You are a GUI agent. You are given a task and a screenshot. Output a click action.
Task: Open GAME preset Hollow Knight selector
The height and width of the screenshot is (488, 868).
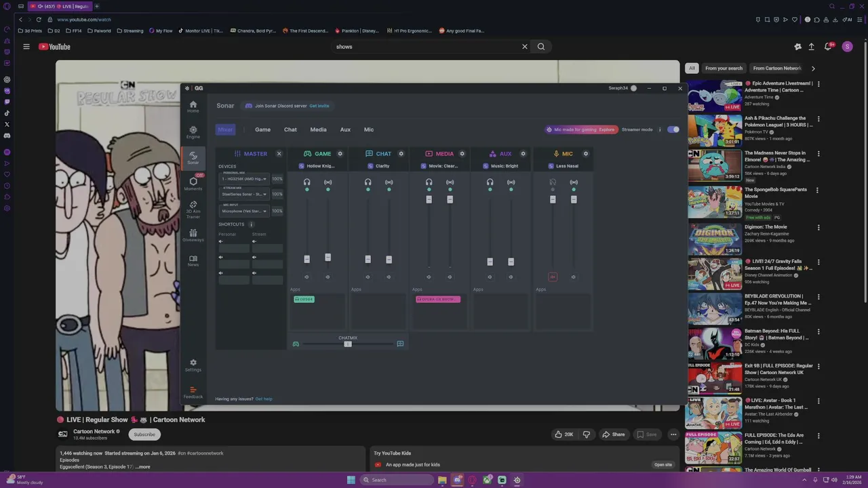pos(317,166)
